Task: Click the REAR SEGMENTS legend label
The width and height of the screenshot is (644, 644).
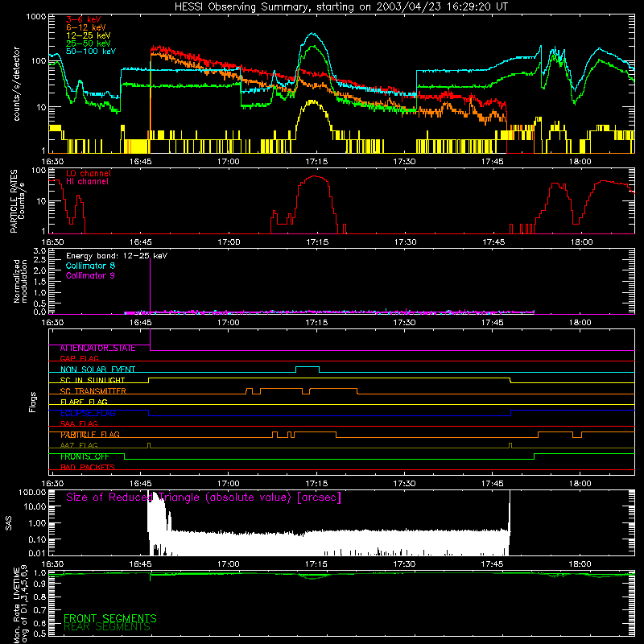Action: tap(106, 627)
